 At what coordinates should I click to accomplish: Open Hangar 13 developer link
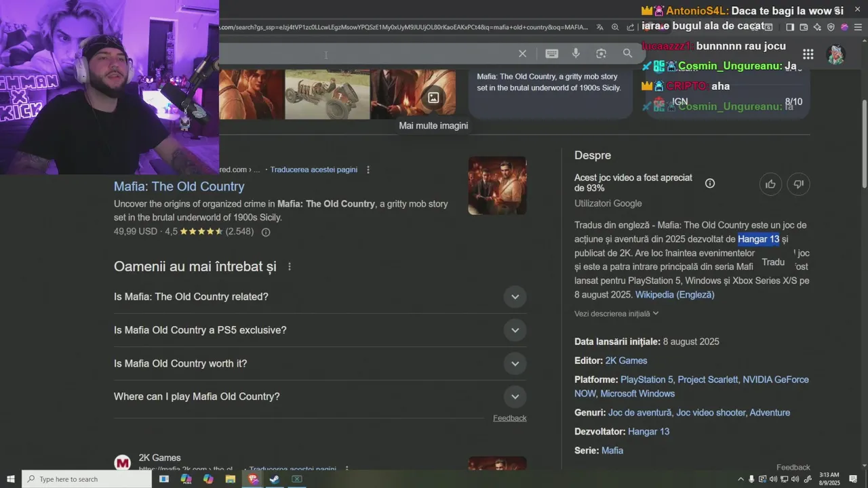[648, 431]
